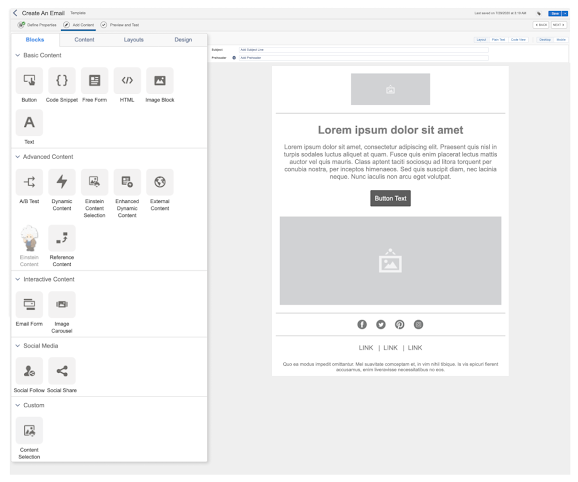Open the Save dropdown arrow

click(565, 13)
